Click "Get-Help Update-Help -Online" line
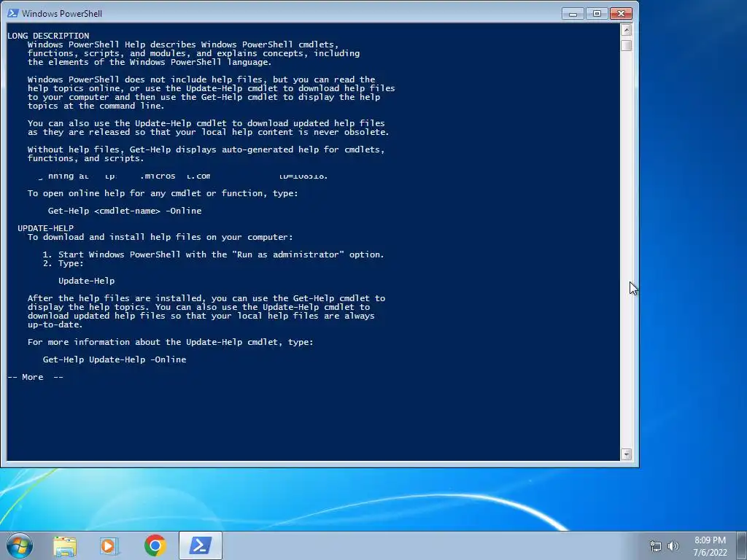 pos(115,359)
